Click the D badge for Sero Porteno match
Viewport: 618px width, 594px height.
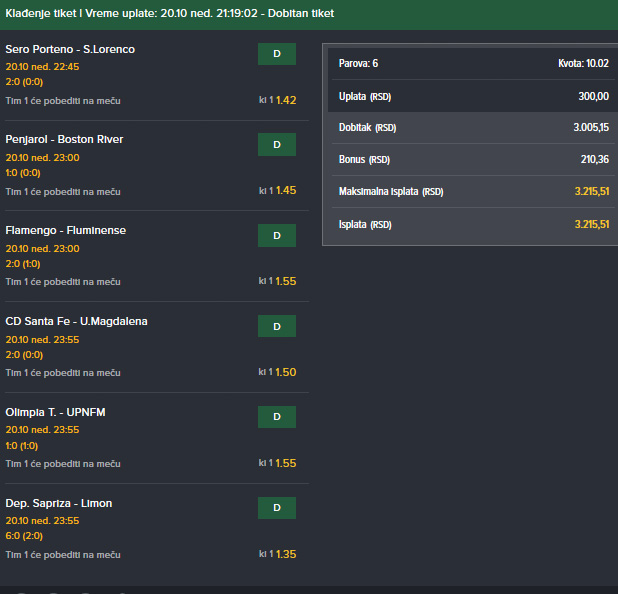click(x=277, y=54)
